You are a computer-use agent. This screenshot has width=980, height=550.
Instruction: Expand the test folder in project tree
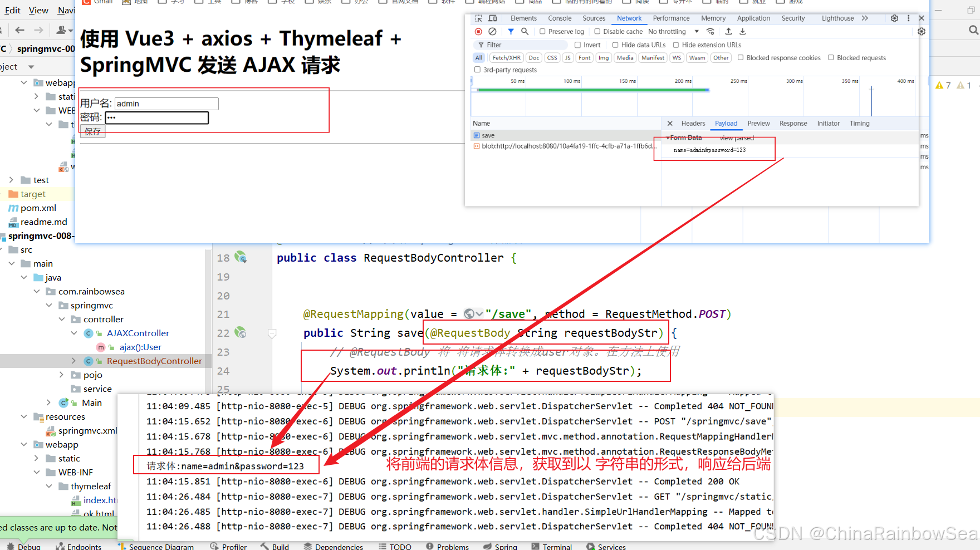(x=11, y=180)
